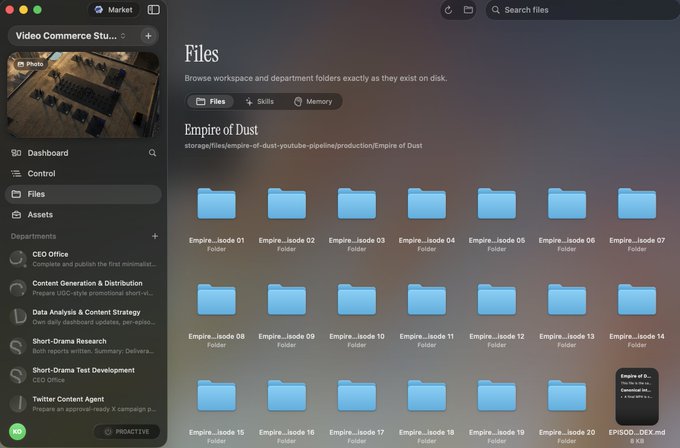Go to Dashboard in sidebar
Screen dimensions: 680x448
point(48,153)
